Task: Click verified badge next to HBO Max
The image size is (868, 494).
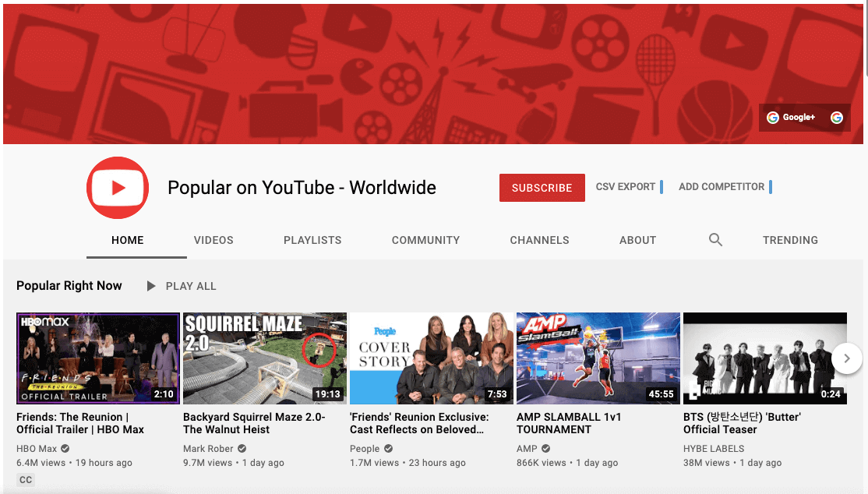Action: point(65,449)
